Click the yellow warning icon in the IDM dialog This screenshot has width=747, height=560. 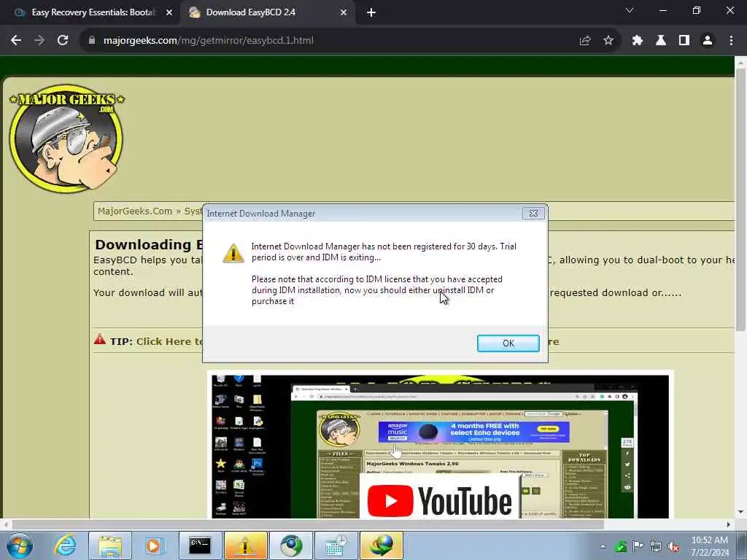(233, 253)
